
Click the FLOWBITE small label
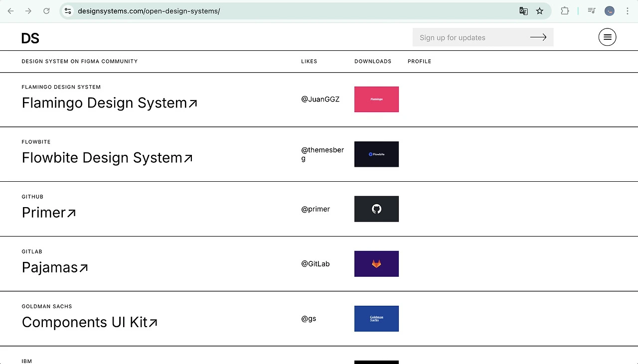pyautogui.click(x=36, y=142)
